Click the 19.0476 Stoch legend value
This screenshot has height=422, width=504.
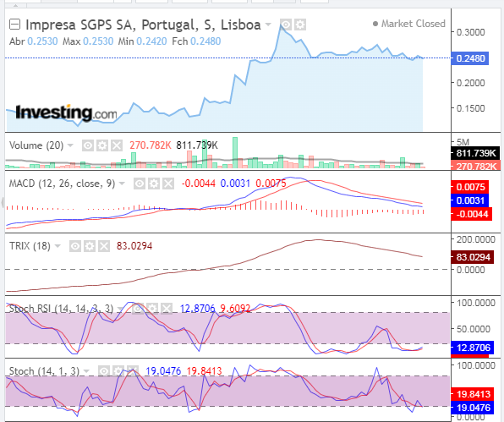pos(163,371)
